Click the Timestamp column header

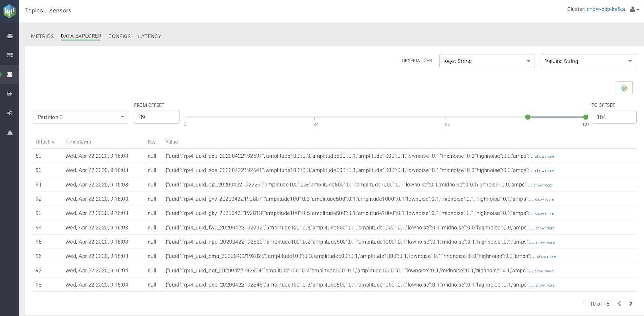[78, 142]
